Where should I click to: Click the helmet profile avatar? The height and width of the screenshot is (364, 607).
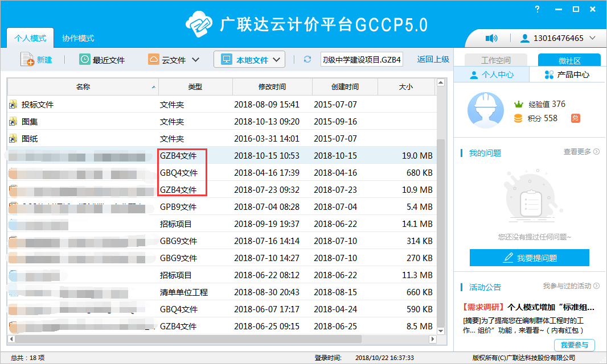[x=486, y=110]
